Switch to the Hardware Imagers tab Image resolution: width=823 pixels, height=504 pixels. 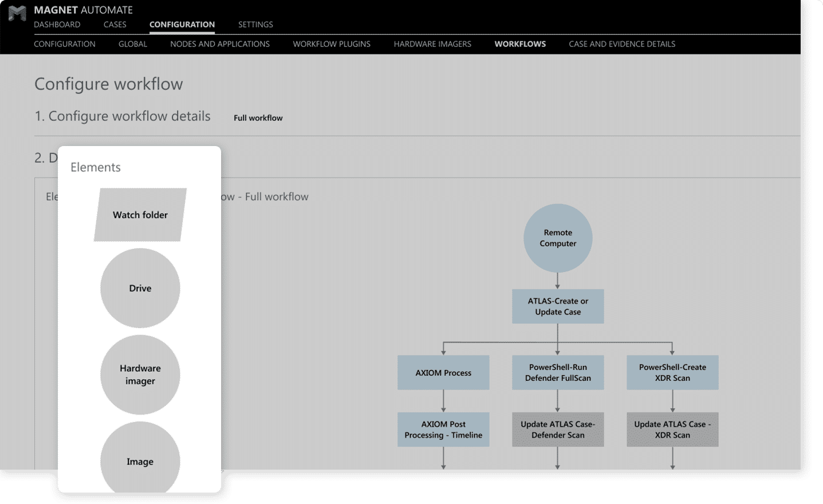point(432,44)
